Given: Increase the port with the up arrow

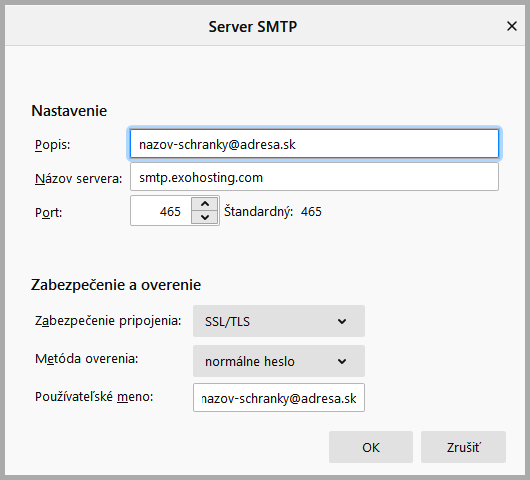Looking at the screenshot, I should (204, 204).
